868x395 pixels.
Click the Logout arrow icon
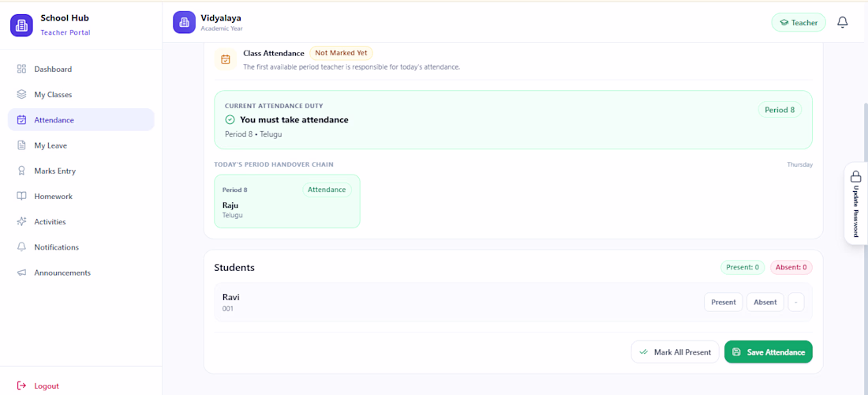coord(21,386)
